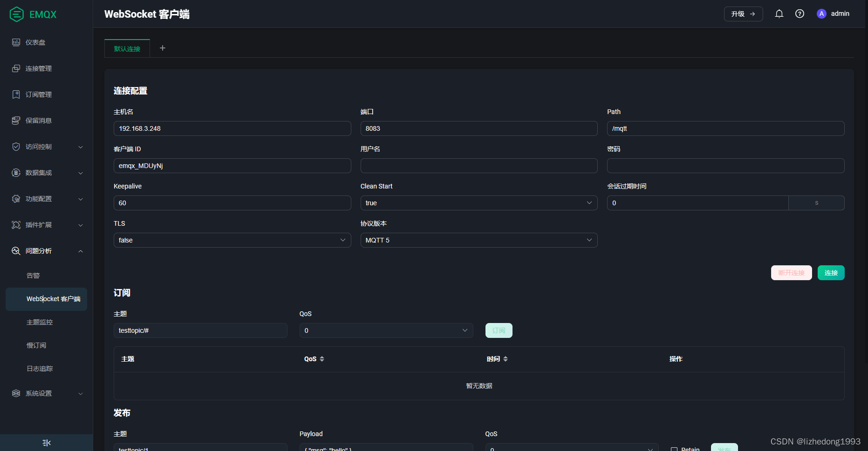868x451 pixels.
Task: Collapse the sidebar with bottom toggle icon
Action: [x=47, y=443]
